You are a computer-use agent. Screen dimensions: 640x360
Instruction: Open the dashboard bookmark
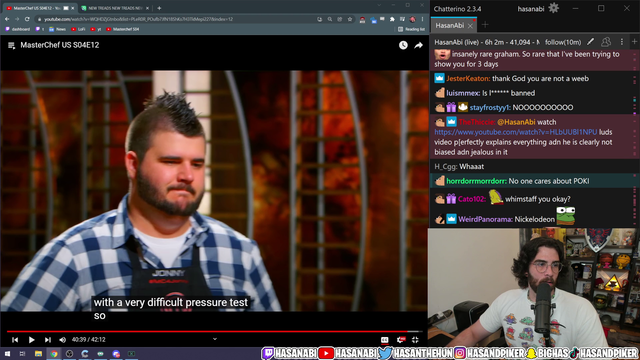pos(18,29)
